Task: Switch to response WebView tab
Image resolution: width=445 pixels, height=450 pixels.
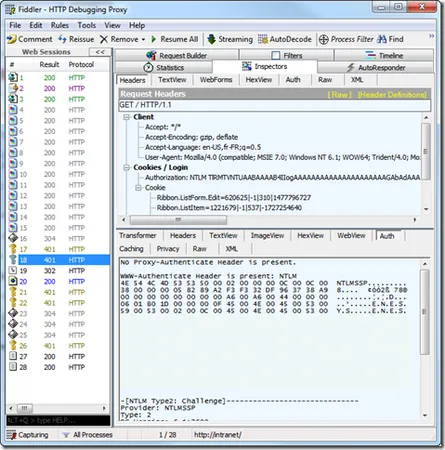Action: click(351, 236)
